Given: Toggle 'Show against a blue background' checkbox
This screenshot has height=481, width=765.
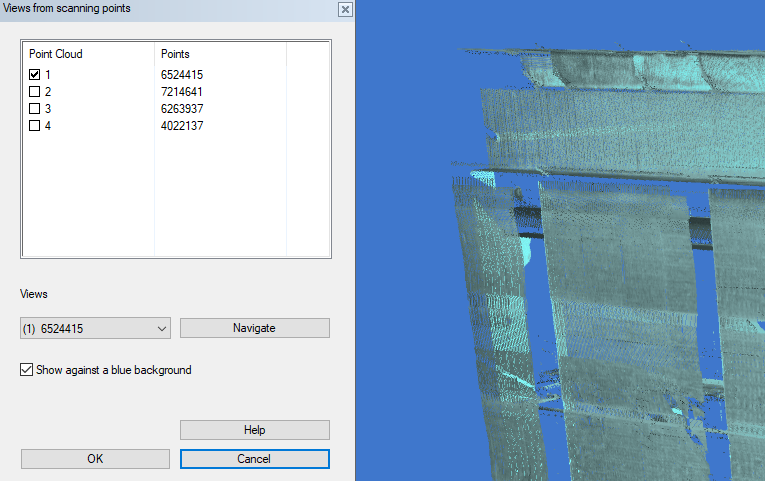Looking at the screenshot, I should [x=27, y=370].
